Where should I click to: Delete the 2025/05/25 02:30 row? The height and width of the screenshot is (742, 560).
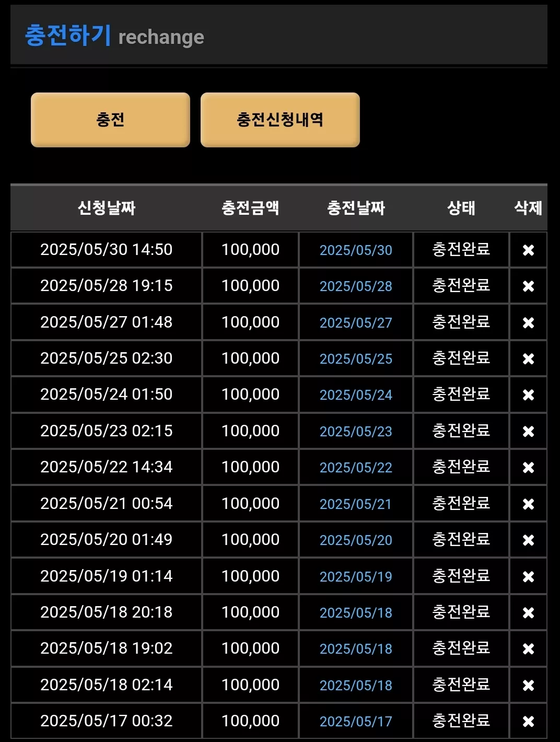tap(528, 359)
